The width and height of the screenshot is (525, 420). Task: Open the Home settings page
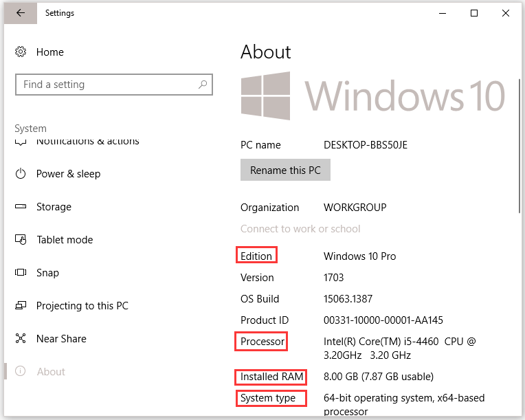click(x=50, y=52)
